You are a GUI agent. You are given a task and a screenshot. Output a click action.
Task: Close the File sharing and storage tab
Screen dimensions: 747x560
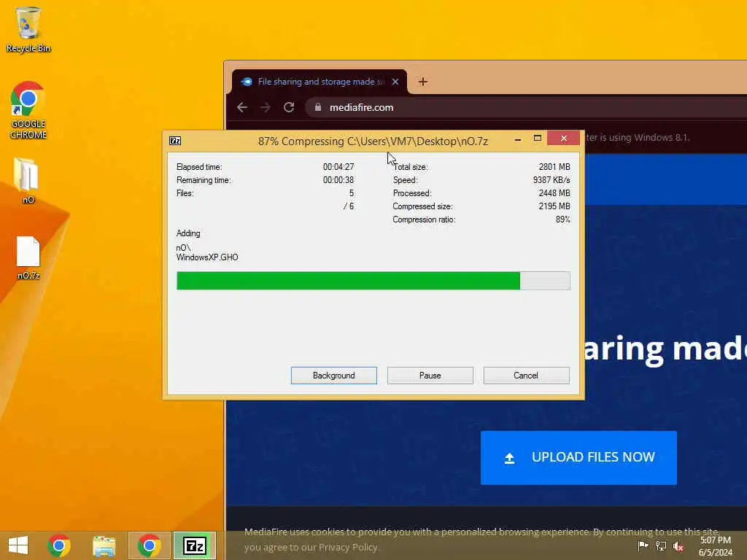tap(395, 82)
